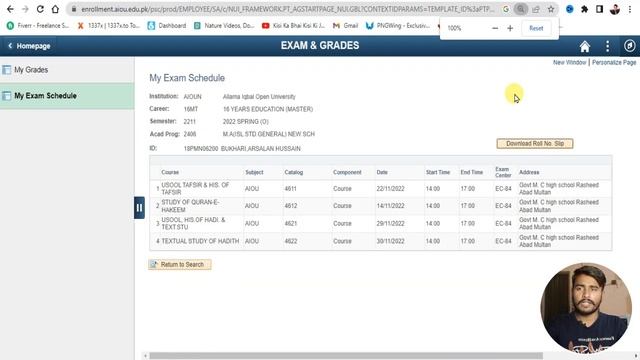Image resolution: width=640 pixels, height=360 pixels.
Task: Click the horizontal scrollbar at page bottom
Action: coord(346,356)
